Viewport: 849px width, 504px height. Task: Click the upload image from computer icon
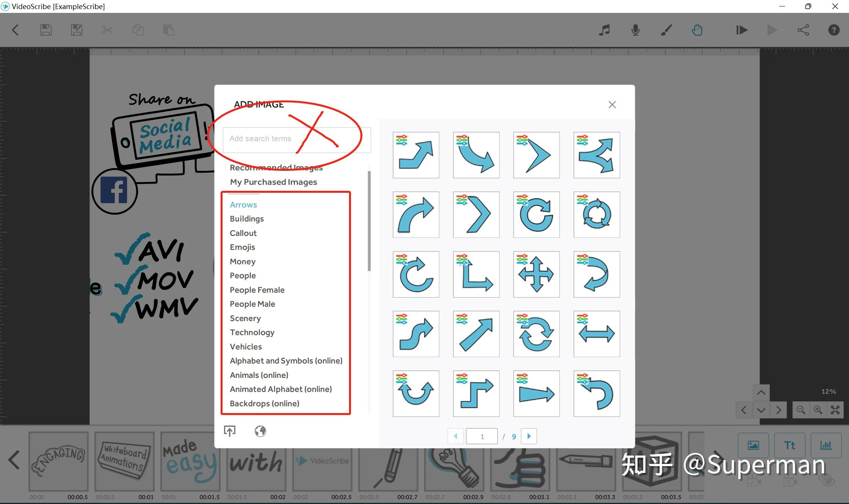[x=230, y=431]
